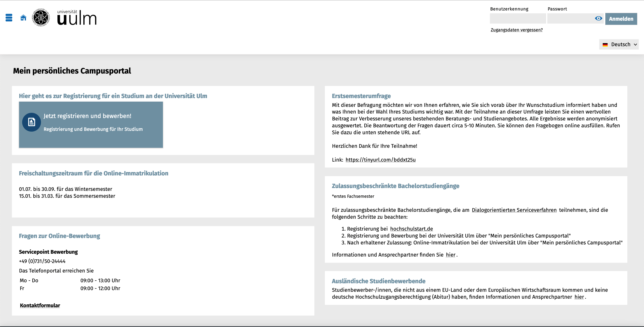Viewport: 644px width, 327px height.
Task: Click Zulassungsbeschränkte Bachelorstudiengänge heading
Action: [x=395, y=186]
